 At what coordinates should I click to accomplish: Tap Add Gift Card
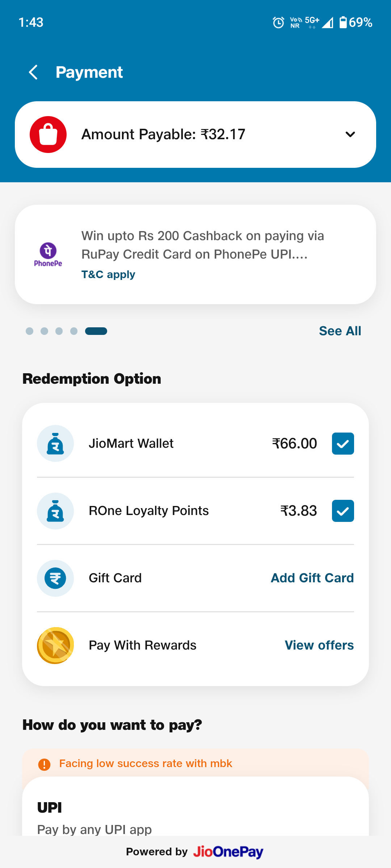point(312,578)
